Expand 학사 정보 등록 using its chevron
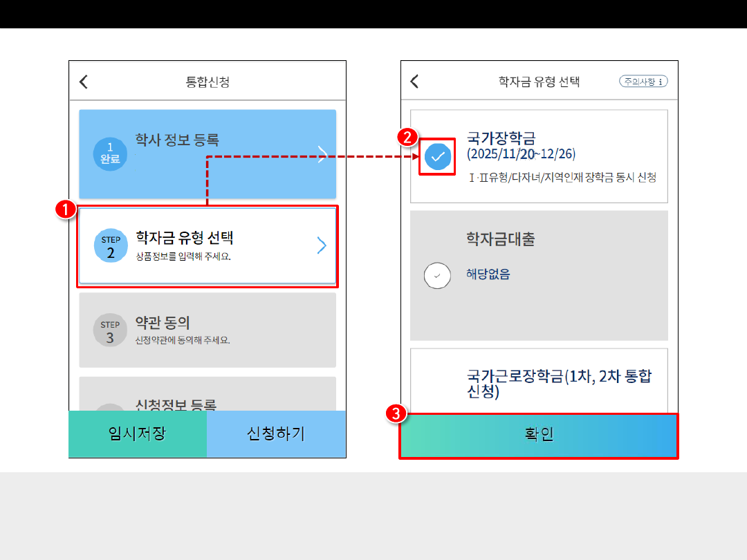 tap(322, 154)
